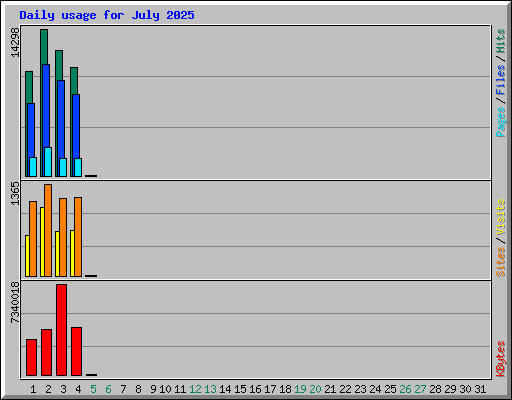Click green weekend day 5 on the axis
The width and height of the screenshot is (512, 400).
[93, 389]
